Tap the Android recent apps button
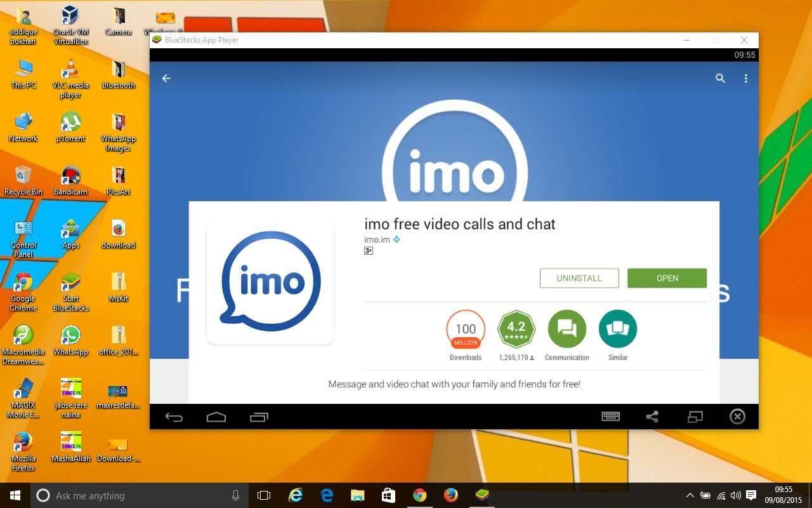812x508 pixels. pyautogui.click(x=259, y=417)
